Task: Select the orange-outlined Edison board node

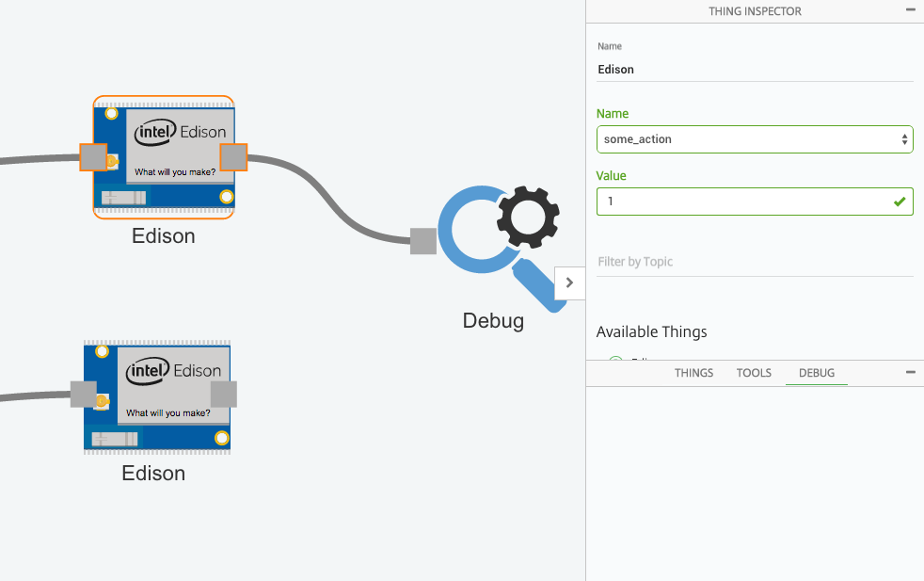Action: pos(164,157)
